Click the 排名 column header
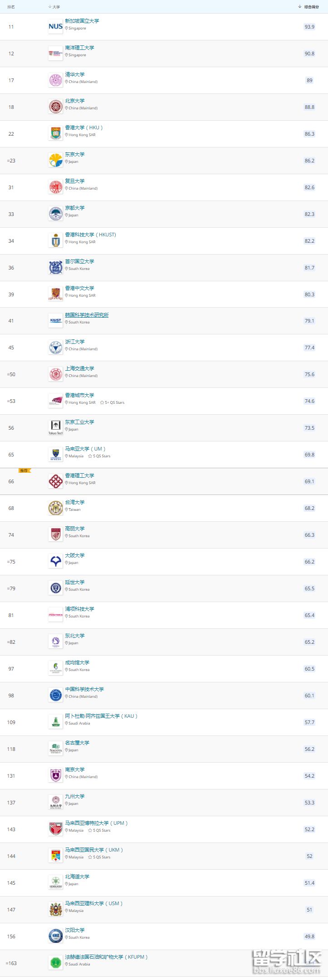Screen dimensions: 328x980 [x=11, y=7]
